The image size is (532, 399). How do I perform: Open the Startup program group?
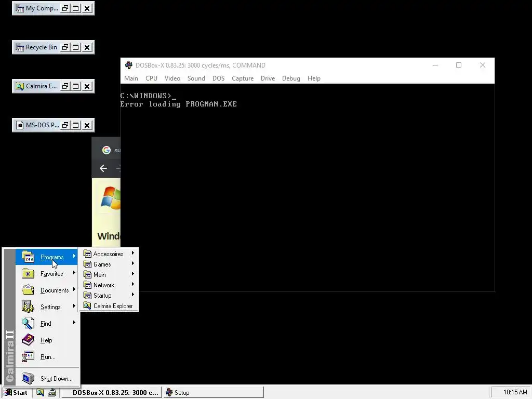109,295
